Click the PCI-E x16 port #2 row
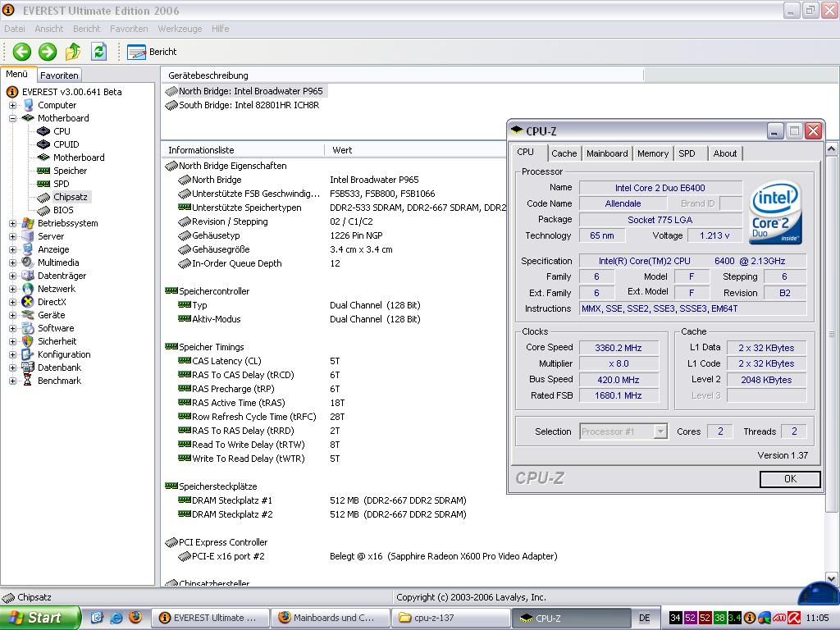Image resolution: width=840 pixels, height=630 pixels. click(x=367, y=556)
